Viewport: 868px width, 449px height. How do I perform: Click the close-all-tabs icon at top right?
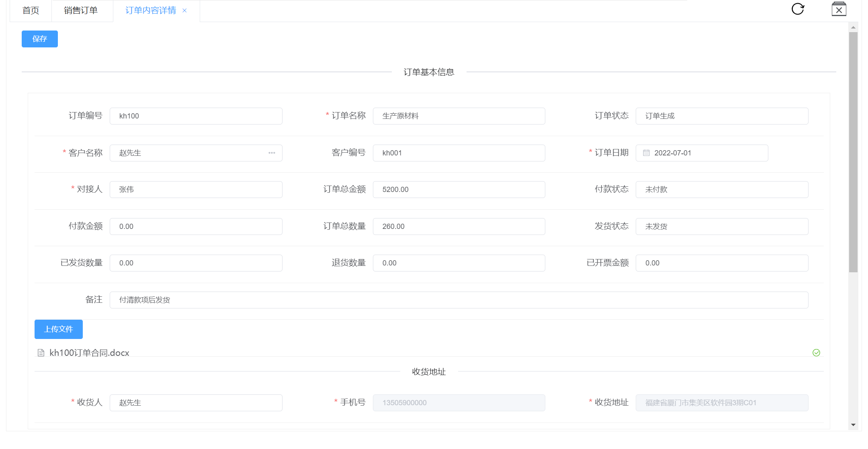click(839, 9)
